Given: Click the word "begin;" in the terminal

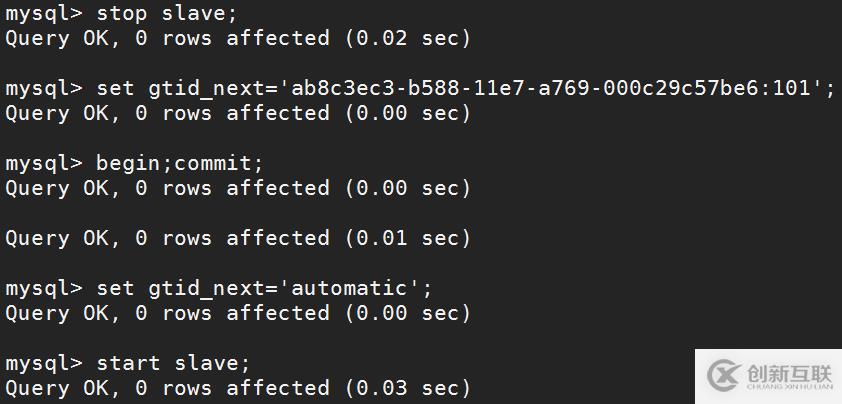Looking at the screenshot, I should pyautogui.click(x=134, y=164).
